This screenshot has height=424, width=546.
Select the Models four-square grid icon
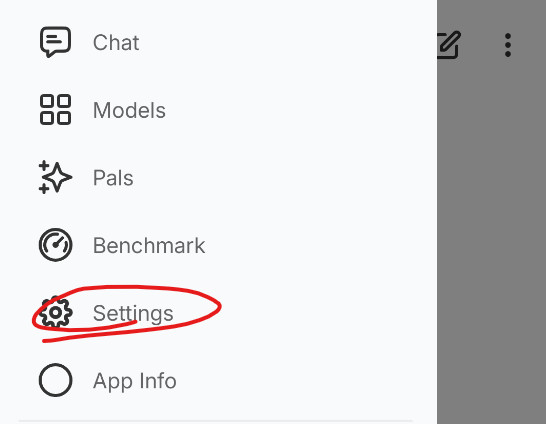click(x=55, y=110)
